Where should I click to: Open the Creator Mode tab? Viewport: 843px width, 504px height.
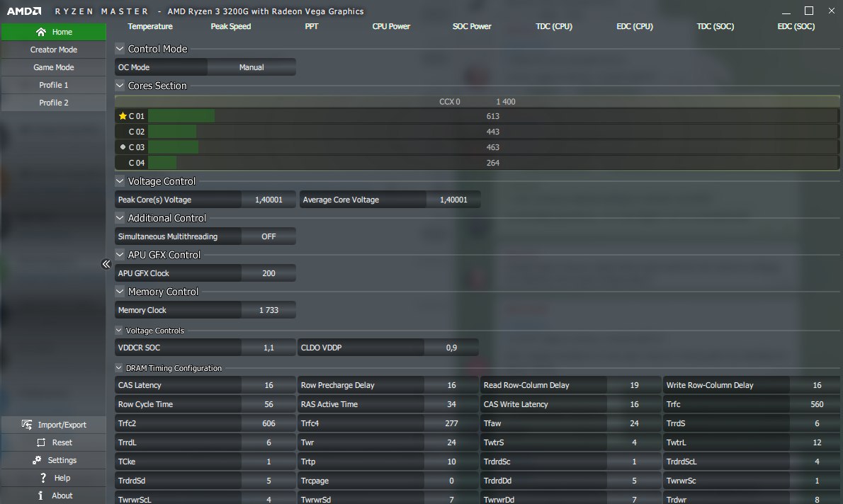(54, 50)
